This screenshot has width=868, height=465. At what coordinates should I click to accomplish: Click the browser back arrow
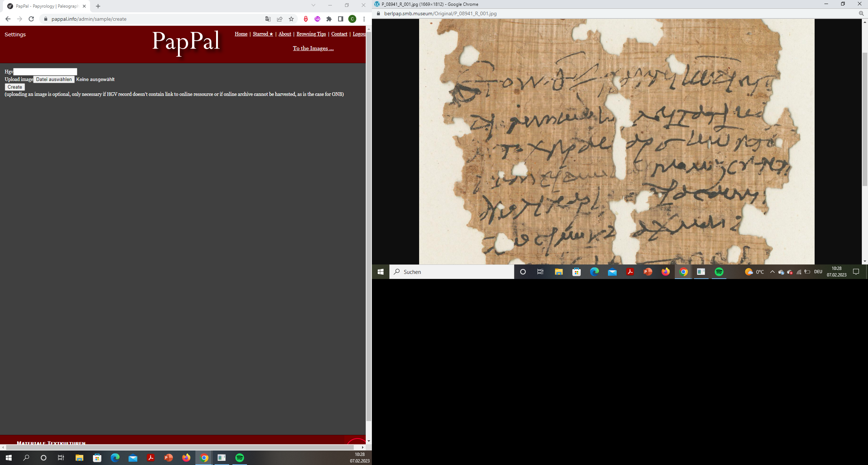pos(8,19)
